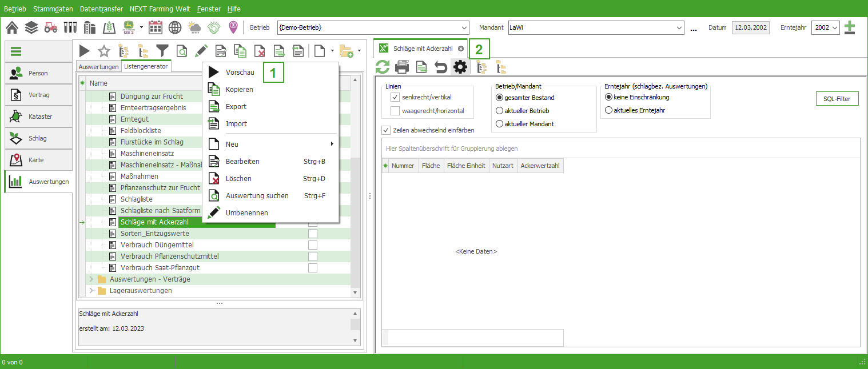Click the green refresh icon in report toolbar
The image size is (868, 369).
pos(383,68)
